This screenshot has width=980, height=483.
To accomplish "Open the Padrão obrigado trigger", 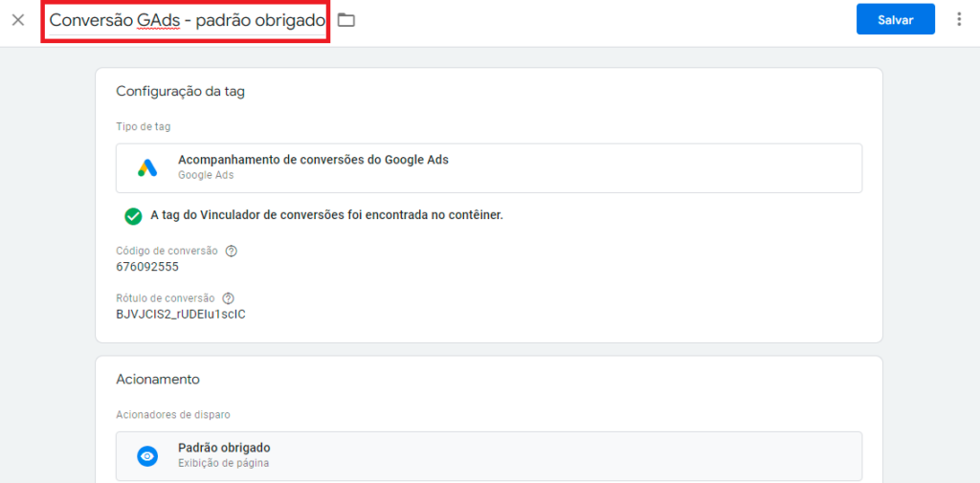I will pos(489,455).
